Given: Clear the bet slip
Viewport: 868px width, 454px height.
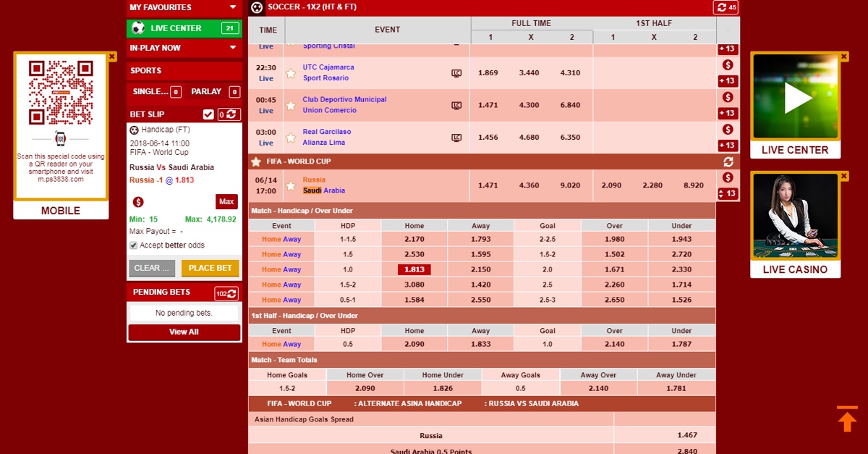Looking at the screenshot, I should (152, 268).
